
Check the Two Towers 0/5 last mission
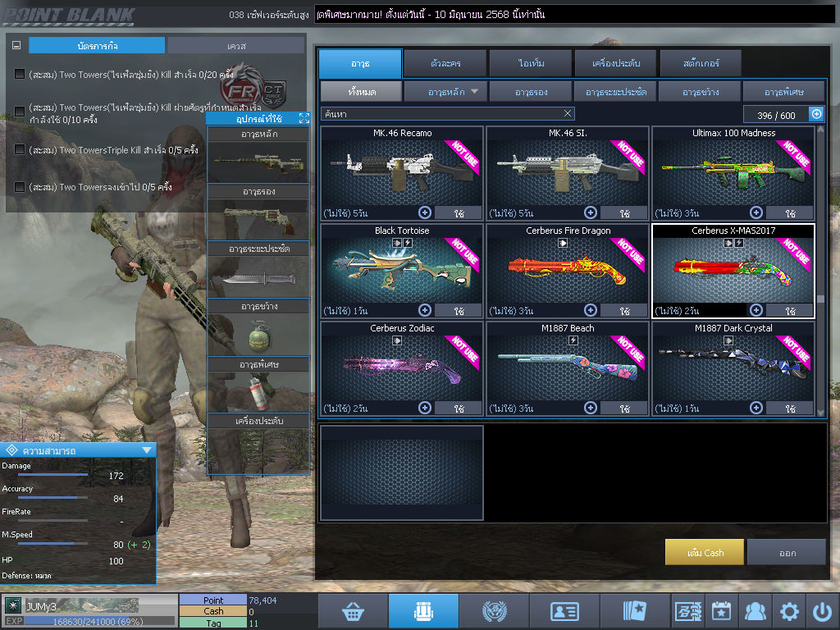click(20, 187)
